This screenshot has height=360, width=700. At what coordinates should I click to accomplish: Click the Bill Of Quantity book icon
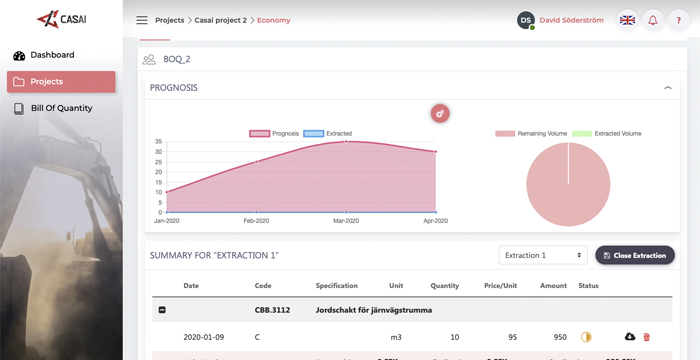[x=19, y=109]
